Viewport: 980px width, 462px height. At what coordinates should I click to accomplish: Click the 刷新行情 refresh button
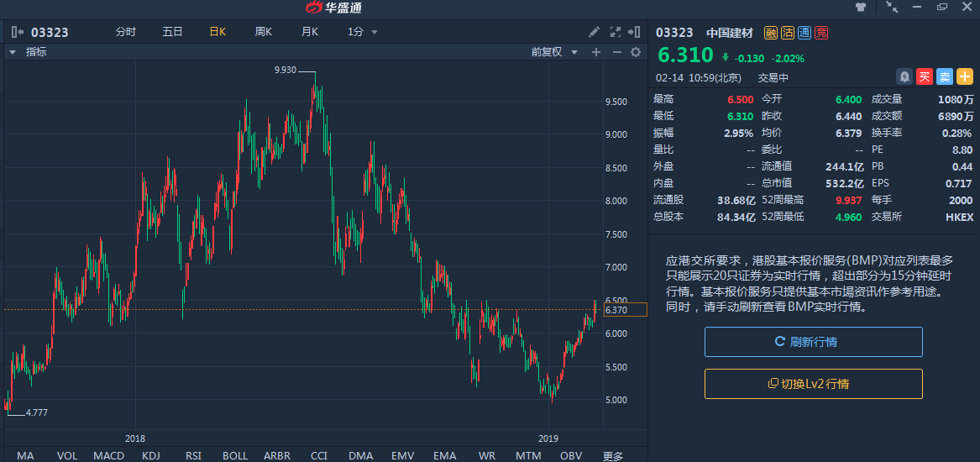click(813, 342)
